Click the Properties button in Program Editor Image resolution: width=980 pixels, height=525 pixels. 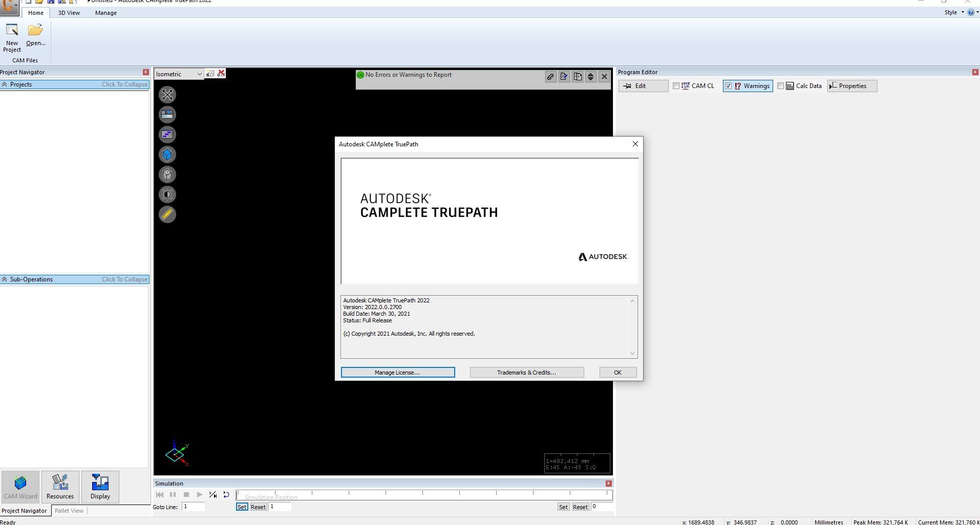(x=852, y=86)
